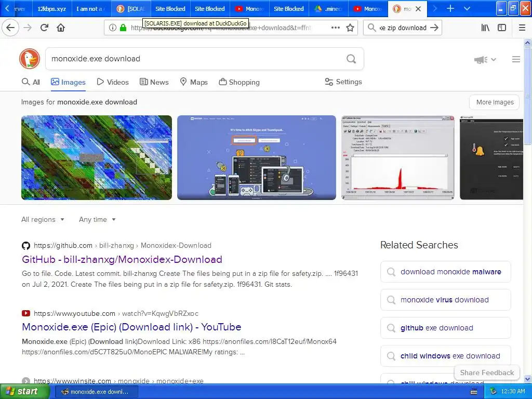Expand the Any time filter
This screenshot has width=532, height=399.
[97, 220]
